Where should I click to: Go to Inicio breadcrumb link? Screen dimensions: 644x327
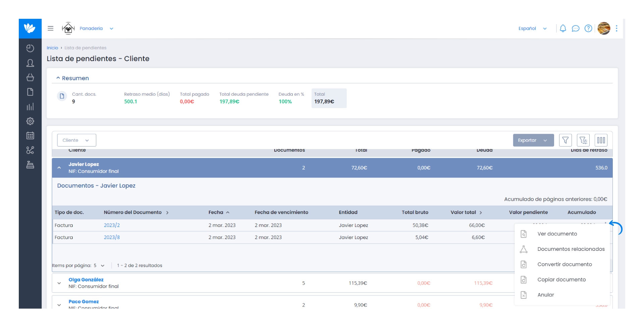[x=52, y=48]
